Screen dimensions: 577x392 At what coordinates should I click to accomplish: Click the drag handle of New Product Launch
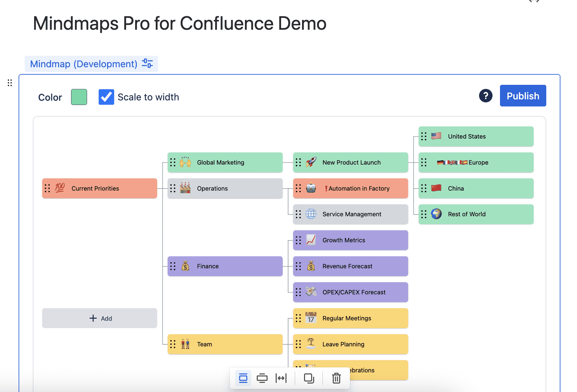(298, 163)
